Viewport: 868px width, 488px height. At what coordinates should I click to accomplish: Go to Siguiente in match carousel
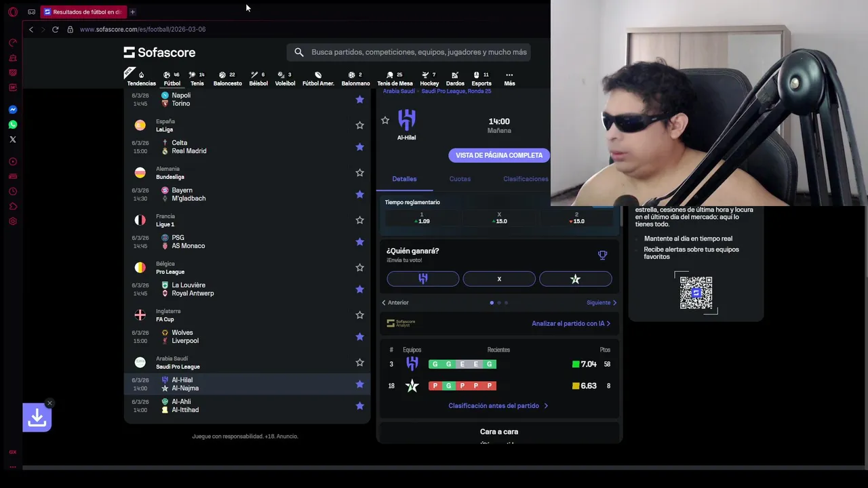[x=601, y=303]
